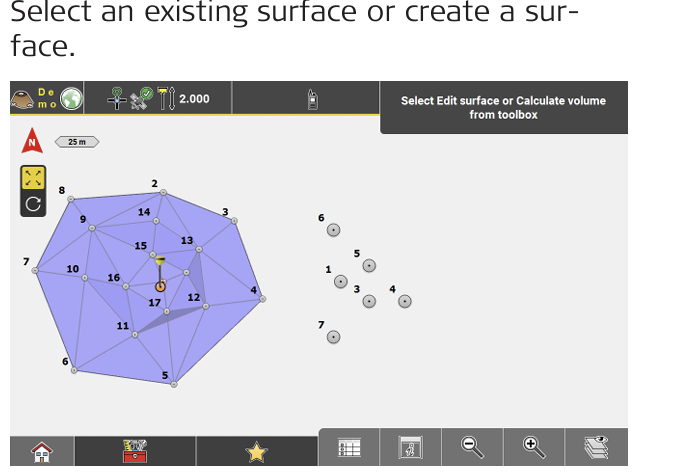Zoom to extents with yellow arrows icon
689x472 pixels.
(34, 178)
